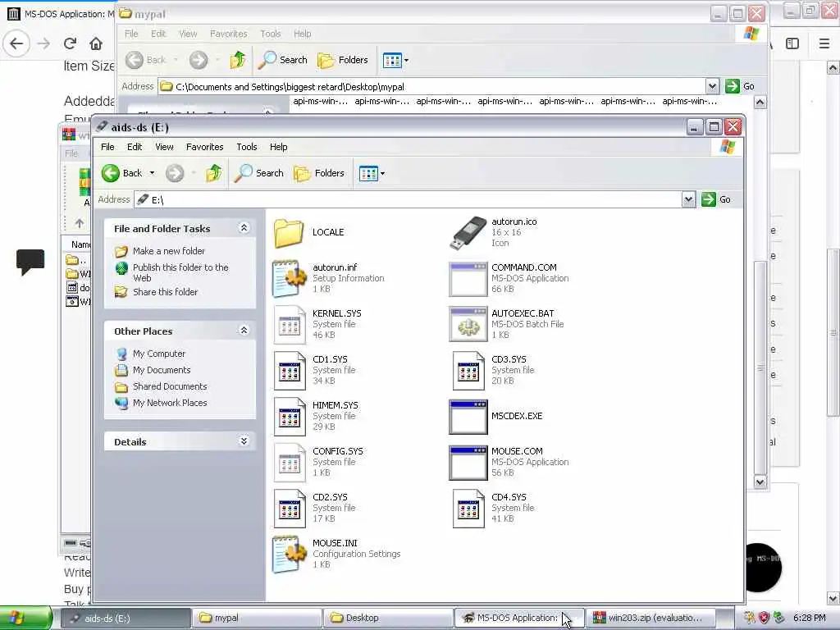Image resolution: width=840 pixels, height=630 pixels.
Task: Click browser home button
Action: coord(96,43)
